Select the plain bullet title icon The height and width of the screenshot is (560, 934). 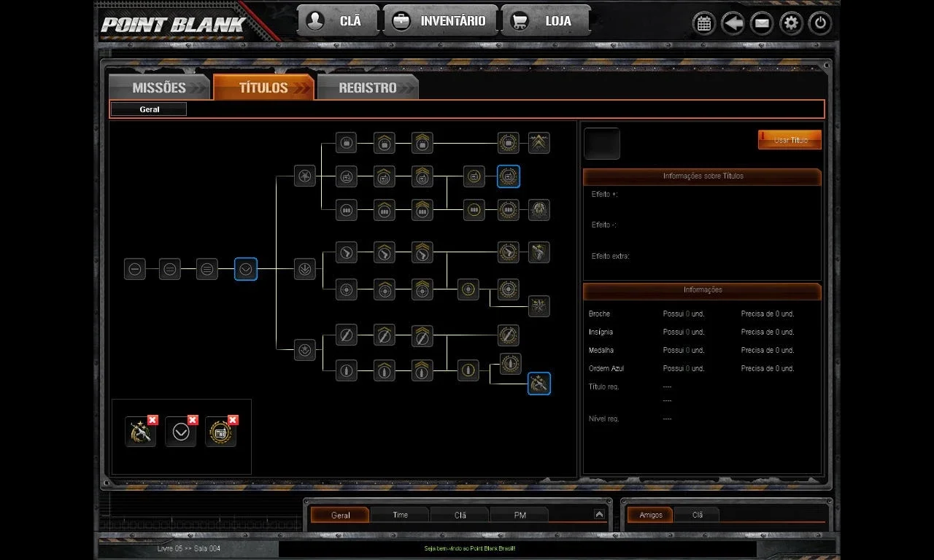point(347,370)
